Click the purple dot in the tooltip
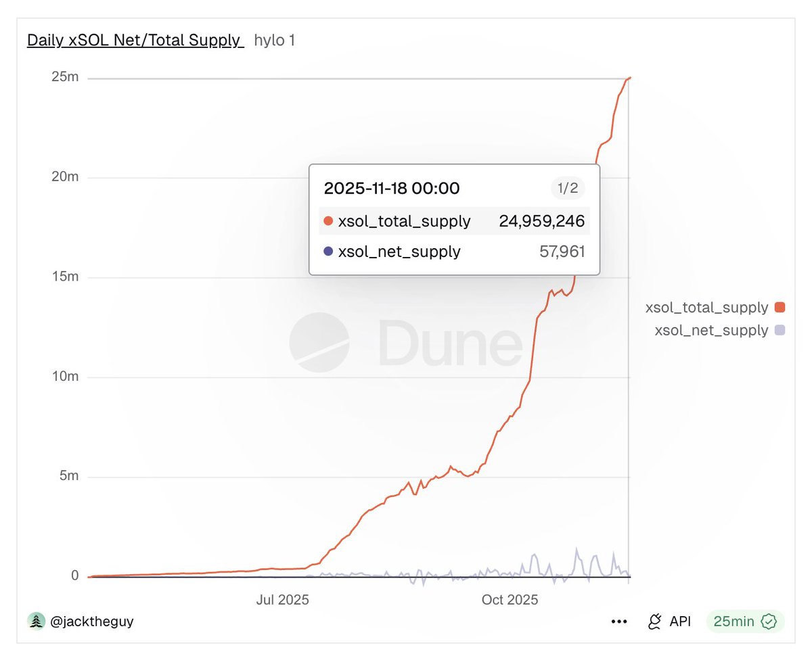The width and height of the screenshot is (812, 660). (x=328, y=252)
